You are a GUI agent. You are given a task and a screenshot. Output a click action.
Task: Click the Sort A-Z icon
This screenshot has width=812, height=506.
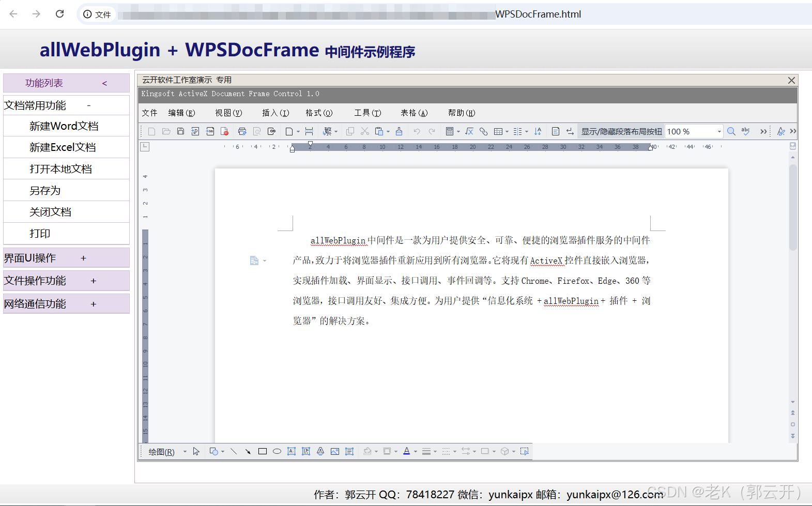[x=538, y=131]
